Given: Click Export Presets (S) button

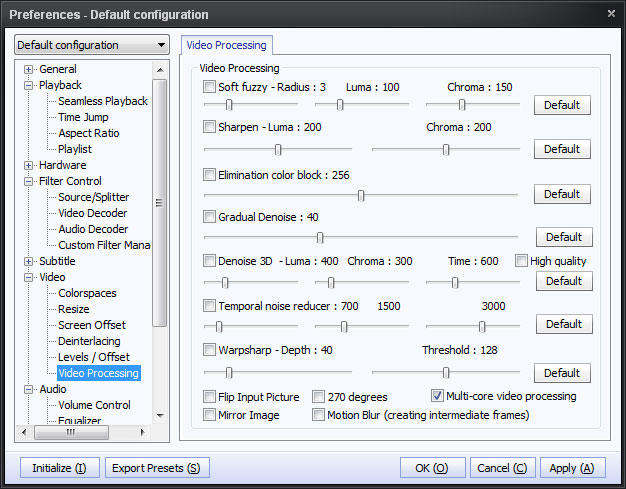Looking at the screenshot, I should click(x=157, y=468).
